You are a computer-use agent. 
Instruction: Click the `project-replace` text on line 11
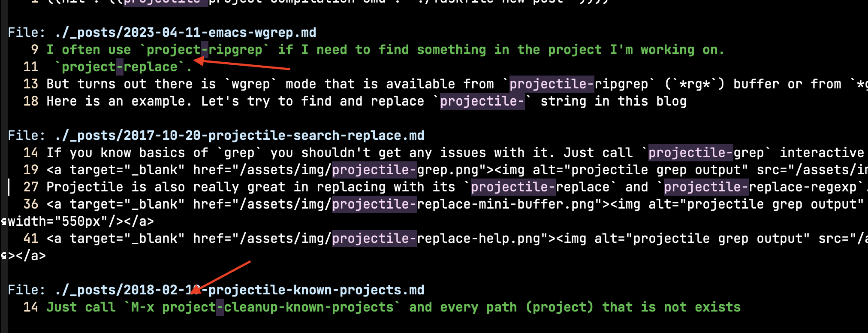(120, 67)
